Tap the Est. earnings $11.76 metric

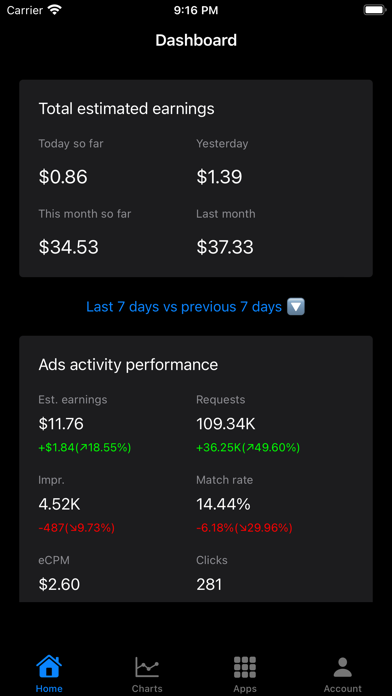[61, 424]
